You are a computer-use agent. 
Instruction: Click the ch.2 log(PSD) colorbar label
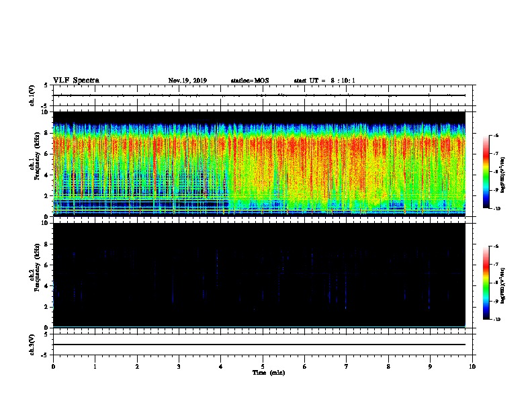[x=503, y=286]
